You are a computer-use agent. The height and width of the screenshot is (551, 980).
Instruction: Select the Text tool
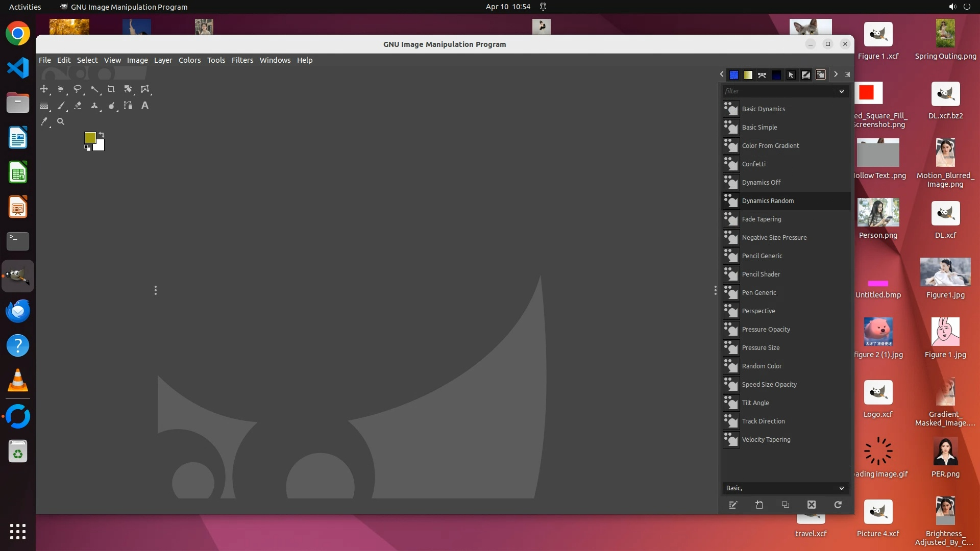(x=145, y=106)
